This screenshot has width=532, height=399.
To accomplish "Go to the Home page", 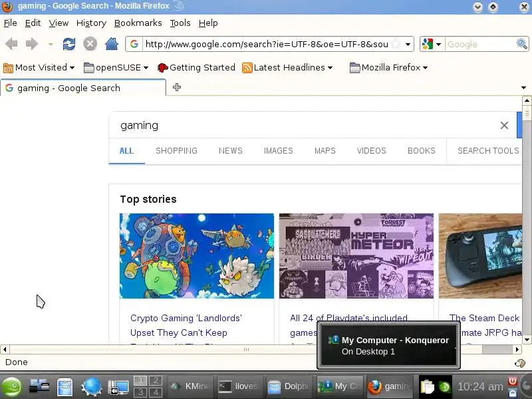I will (x=112, y=43).
